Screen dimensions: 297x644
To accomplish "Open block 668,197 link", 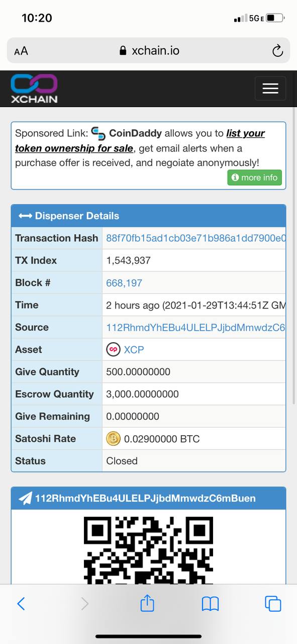I will point(124,283).
